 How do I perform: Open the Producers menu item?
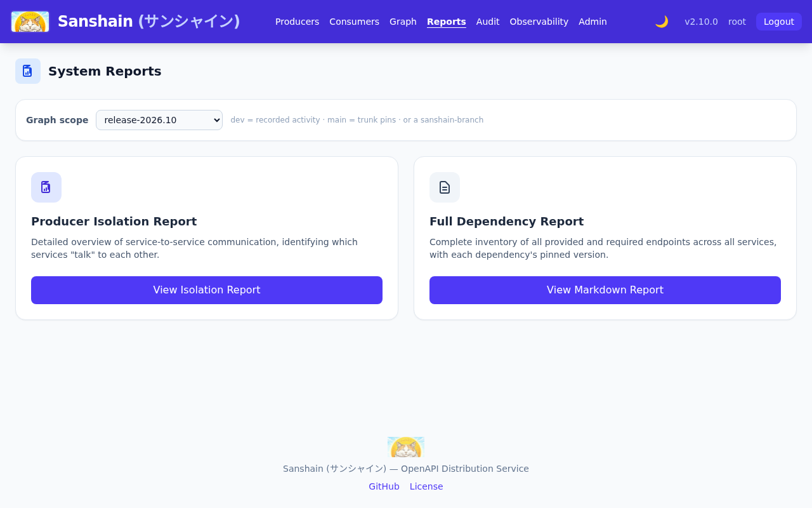(297, 22)
